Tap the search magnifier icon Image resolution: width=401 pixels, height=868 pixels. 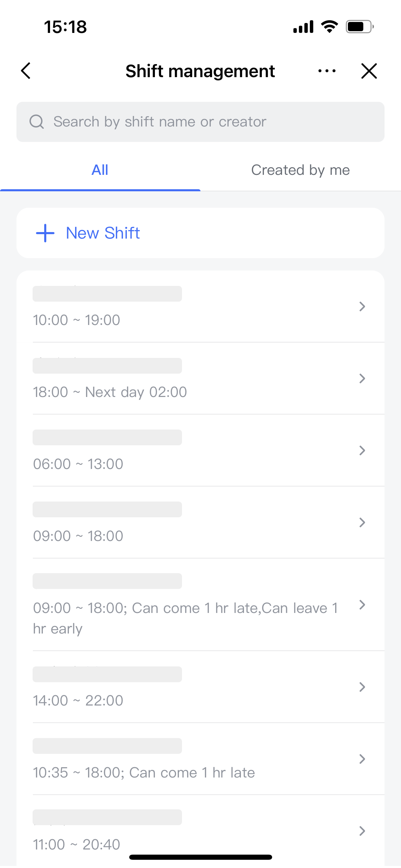[x=37, y=122]
